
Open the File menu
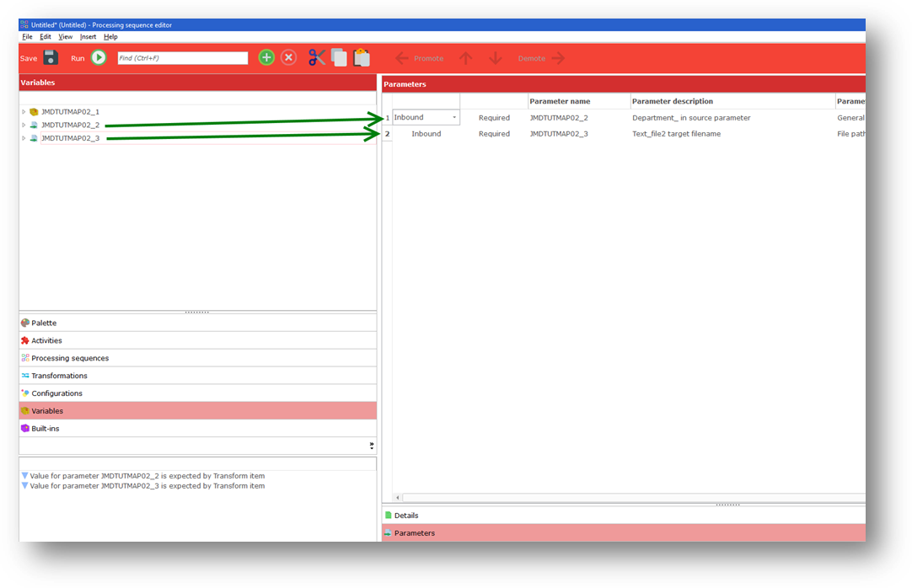click(x=27, y=36)
